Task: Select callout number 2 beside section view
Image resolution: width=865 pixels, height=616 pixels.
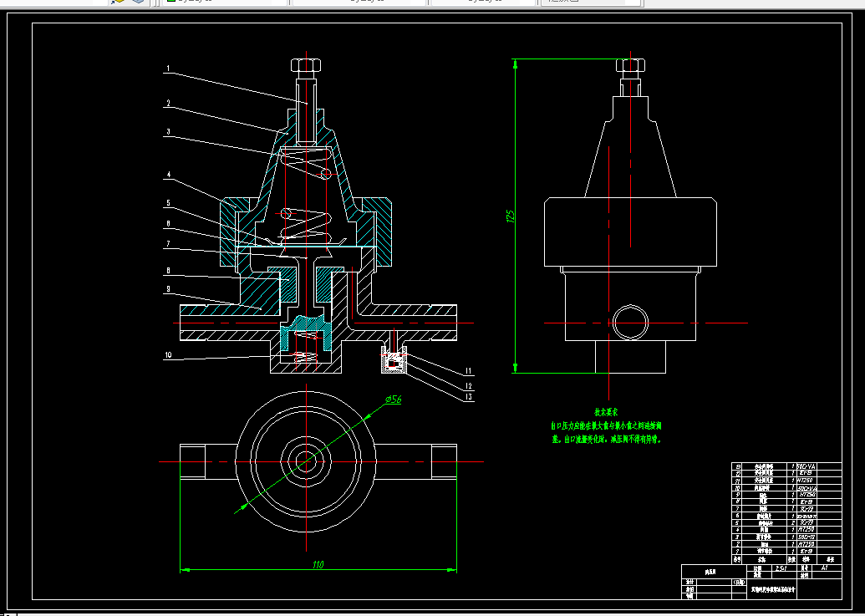Action: pyautogui.click(x=168, y=103)
